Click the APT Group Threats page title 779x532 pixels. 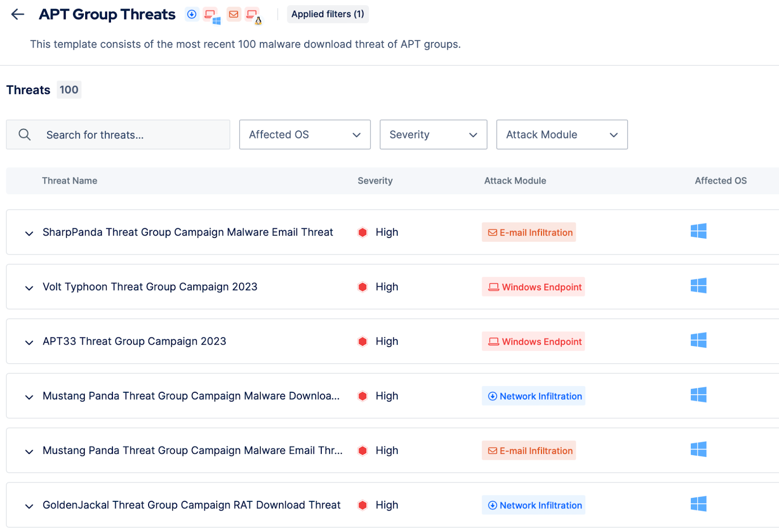click(107, 14)
